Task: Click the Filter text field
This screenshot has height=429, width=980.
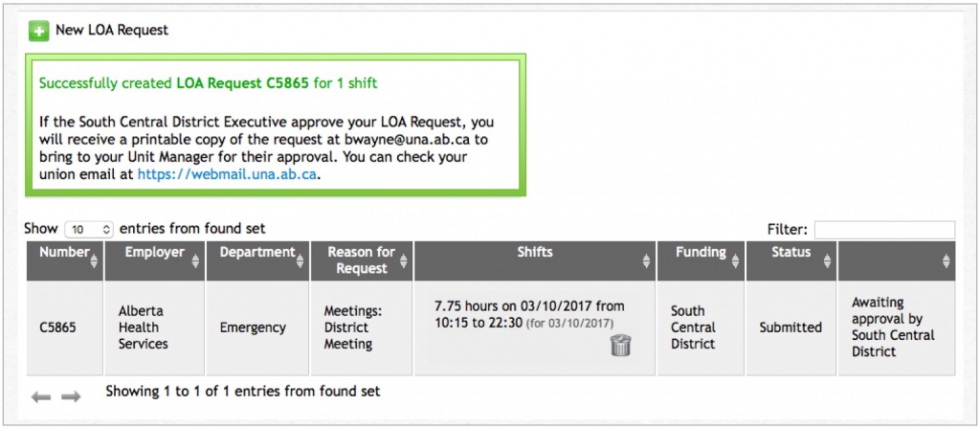Action: pos(884,230)
